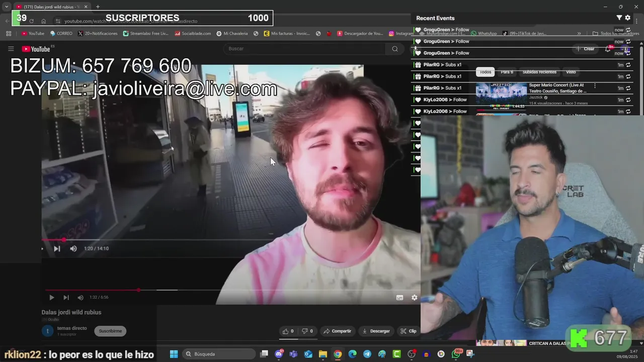Open Task View on the taskbar
Viewport: 644px width, 362px height.
click(264, 354)
